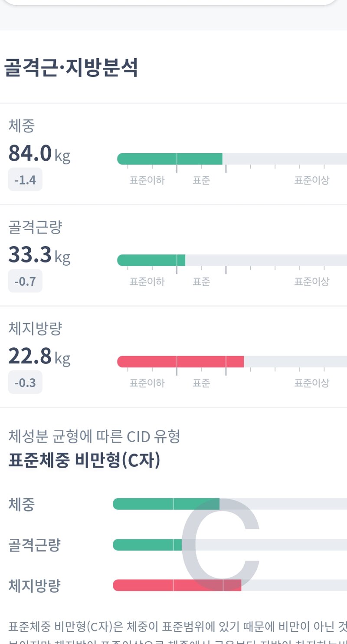This screenshot has height=644, width=347.
Task: Tap the -1.4 weight change badge
Action: click(25, 179)
